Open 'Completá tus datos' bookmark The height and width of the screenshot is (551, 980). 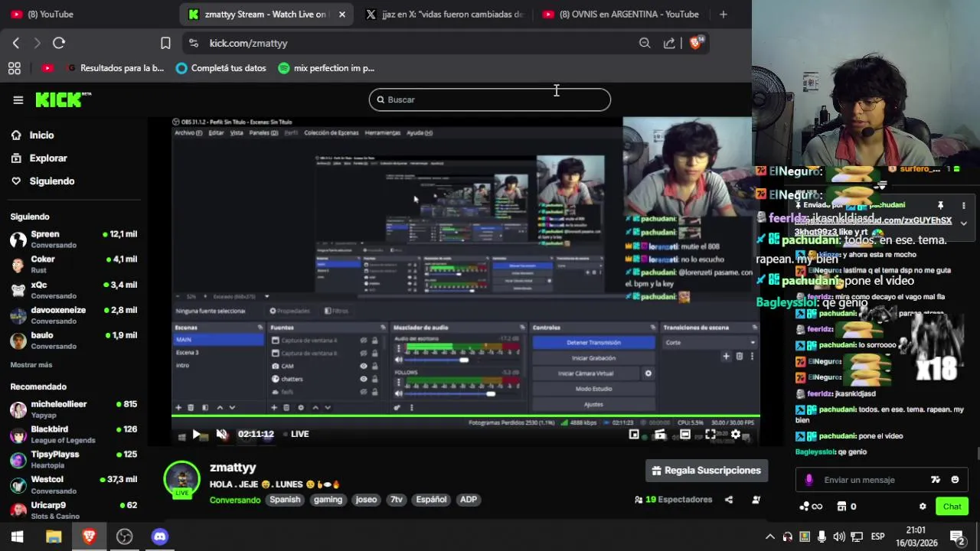coord(220,68)
